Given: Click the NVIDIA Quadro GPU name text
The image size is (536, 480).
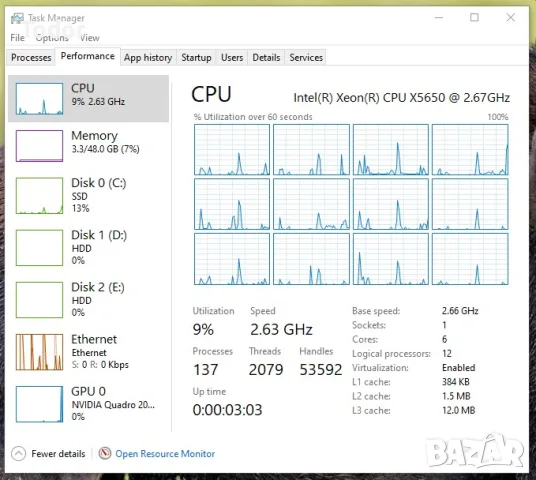Looking at the screenshot, I should tap(113, 405).
